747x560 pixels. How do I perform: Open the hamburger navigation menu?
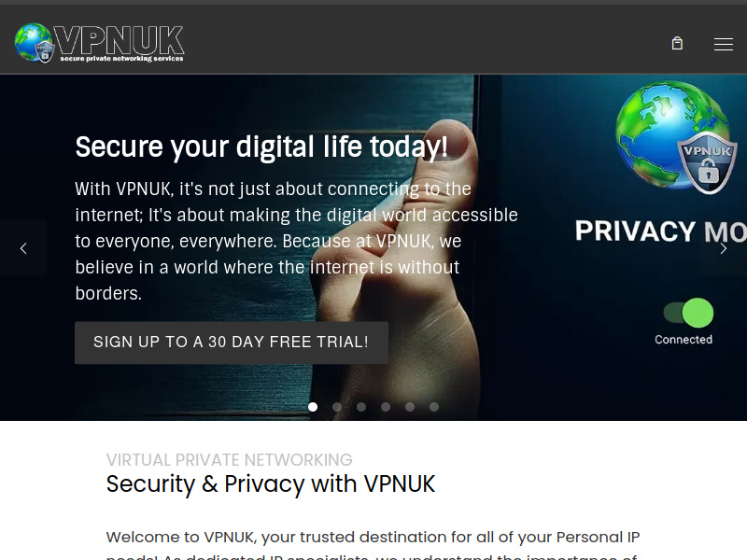point(723,44)
